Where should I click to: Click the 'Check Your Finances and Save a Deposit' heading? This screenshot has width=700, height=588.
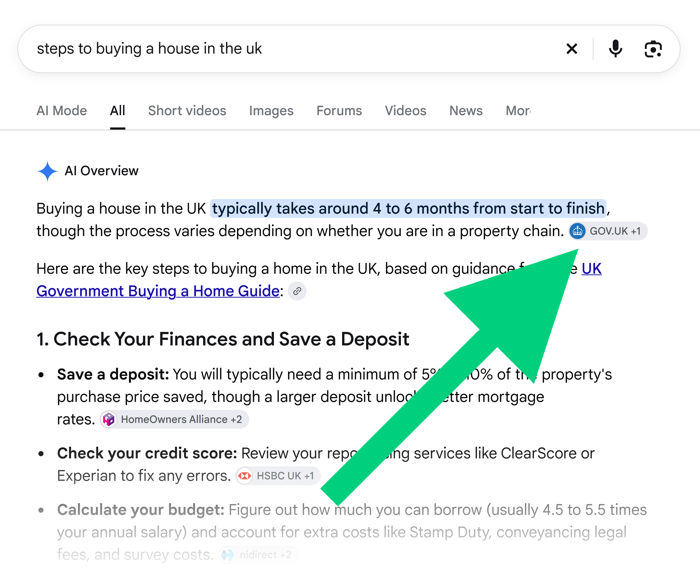click(x=231, y=339)
